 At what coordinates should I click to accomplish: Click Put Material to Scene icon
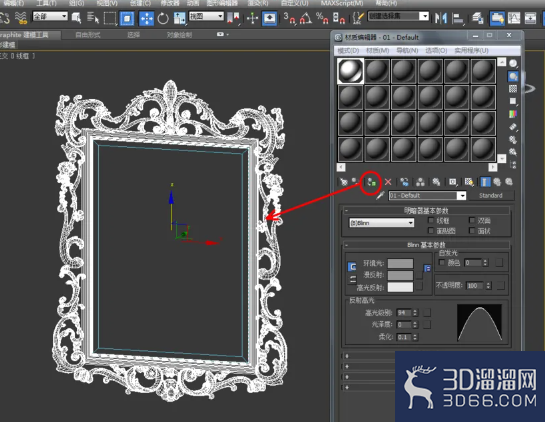(x=355, y=181)
